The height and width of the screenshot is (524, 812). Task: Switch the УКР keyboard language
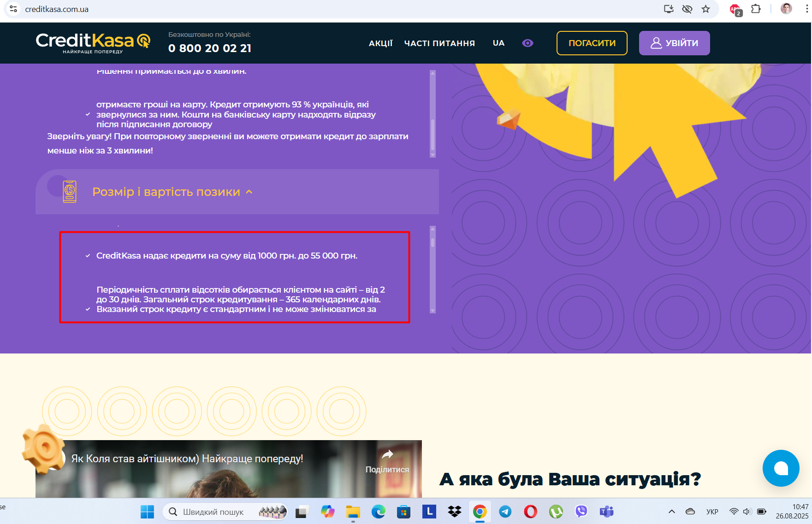point(712,512)
